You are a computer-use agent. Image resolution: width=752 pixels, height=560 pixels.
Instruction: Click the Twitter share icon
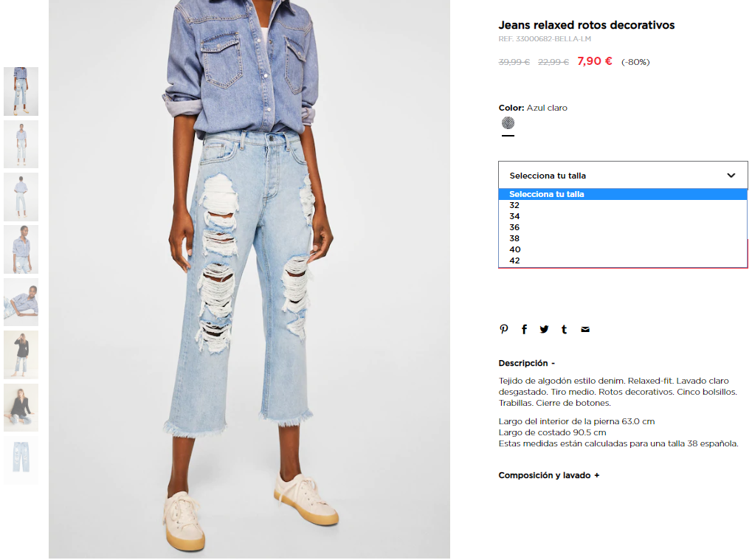(x=544, y=329)
